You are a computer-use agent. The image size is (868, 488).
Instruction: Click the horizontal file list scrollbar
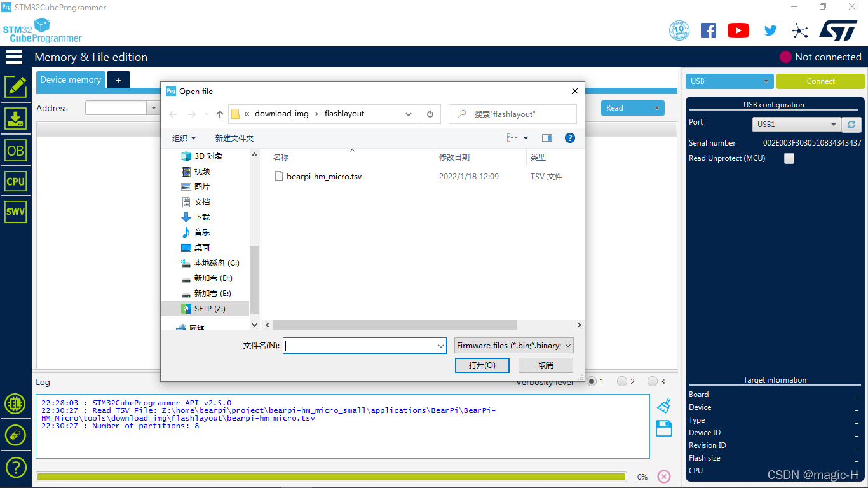(x=395, y=325)
